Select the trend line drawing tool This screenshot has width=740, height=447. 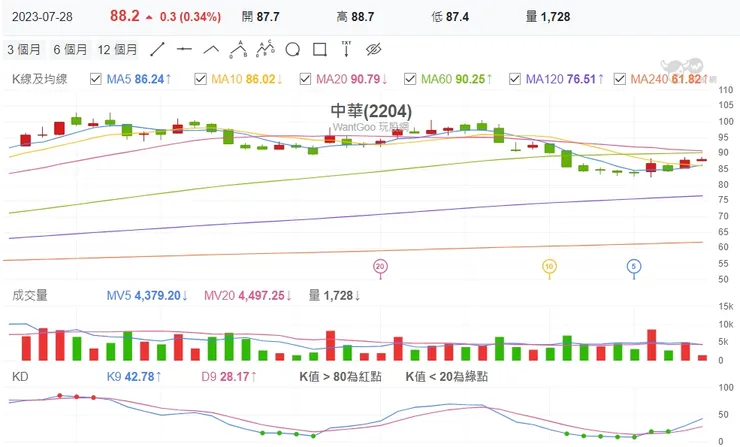point(157,49)
